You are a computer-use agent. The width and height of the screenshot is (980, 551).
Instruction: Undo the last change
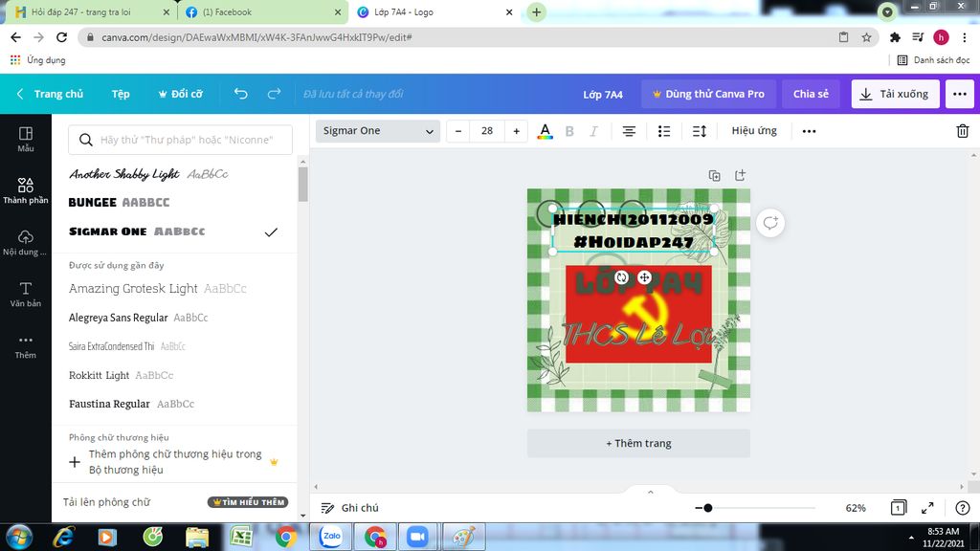(x=240, y=94)
